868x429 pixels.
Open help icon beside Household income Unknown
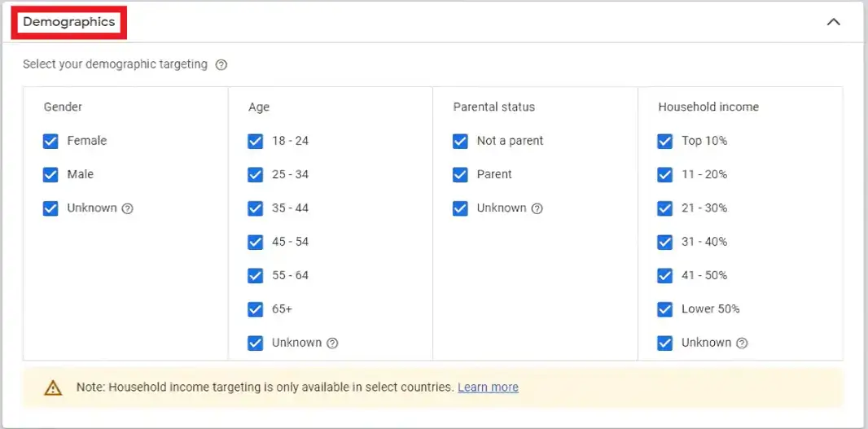point(742,344)
